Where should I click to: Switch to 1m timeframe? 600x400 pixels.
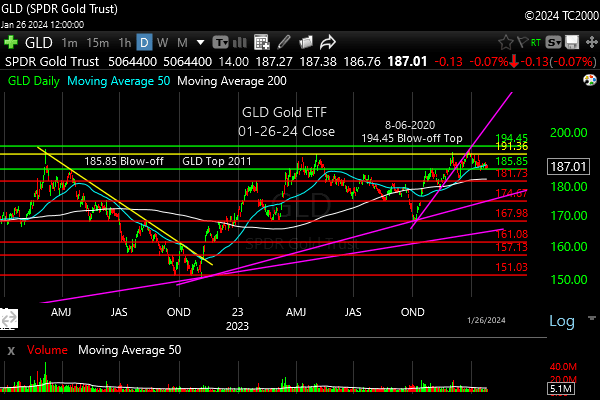coord(70,42)
